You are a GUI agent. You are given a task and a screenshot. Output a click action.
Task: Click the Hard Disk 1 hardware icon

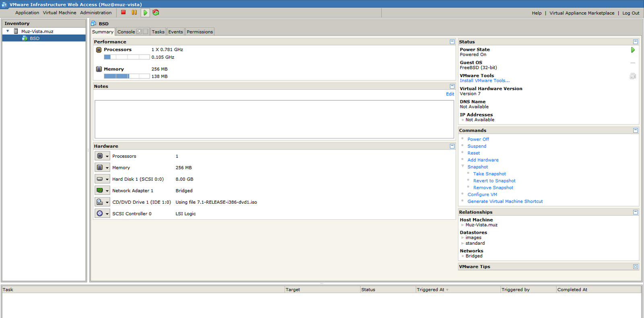pos(100,179)
